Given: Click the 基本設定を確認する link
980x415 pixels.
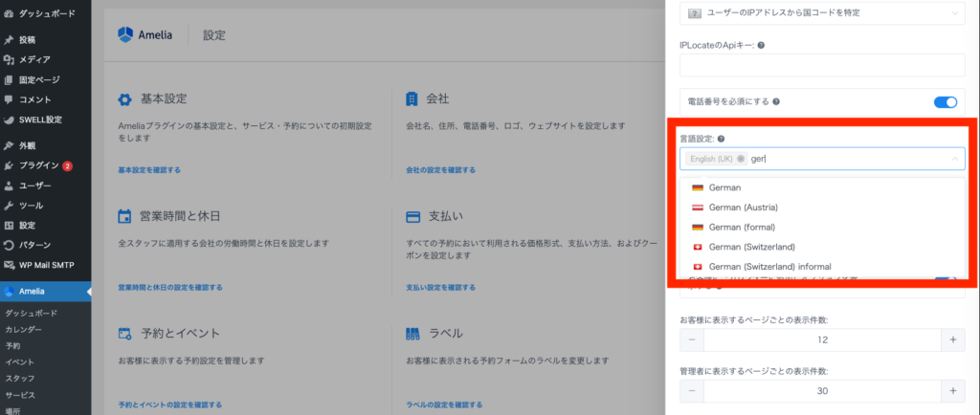Looking at the screenshot, I should [148, 170].
